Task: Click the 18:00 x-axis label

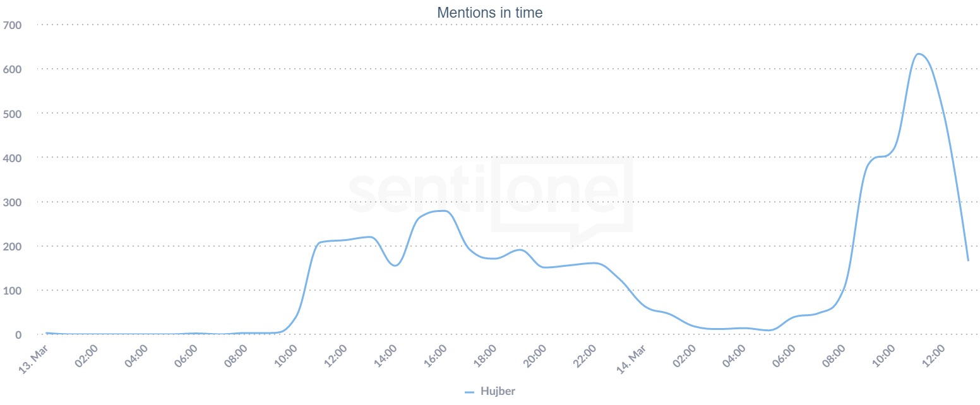Action: tap(485, 358)
